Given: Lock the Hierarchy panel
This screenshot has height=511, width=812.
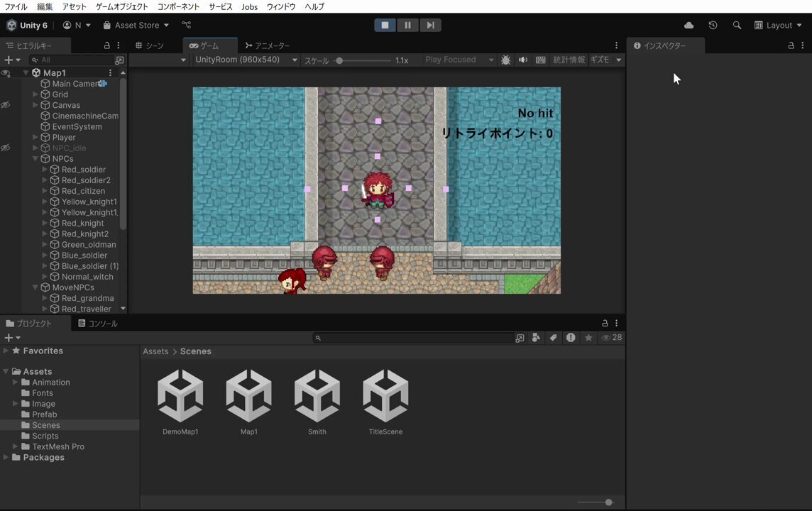Looking at the screenshot, I should (107, 45).
